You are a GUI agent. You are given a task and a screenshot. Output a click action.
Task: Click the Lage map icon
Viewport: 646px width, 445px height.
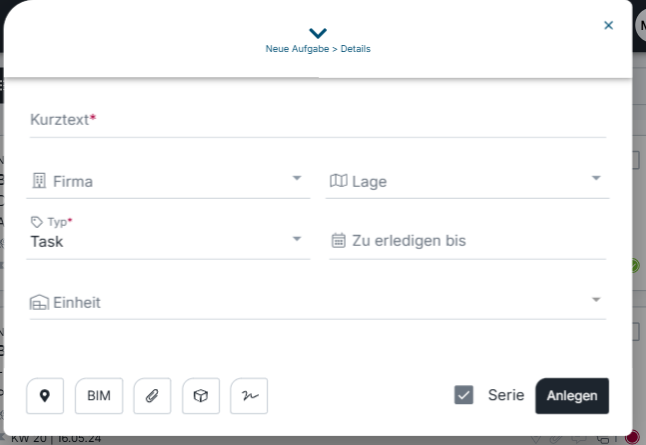click(x=339, y=180)
